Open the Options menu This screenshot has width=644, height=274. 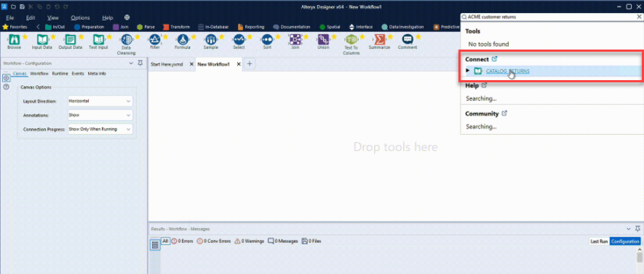[x=80, y=17]
